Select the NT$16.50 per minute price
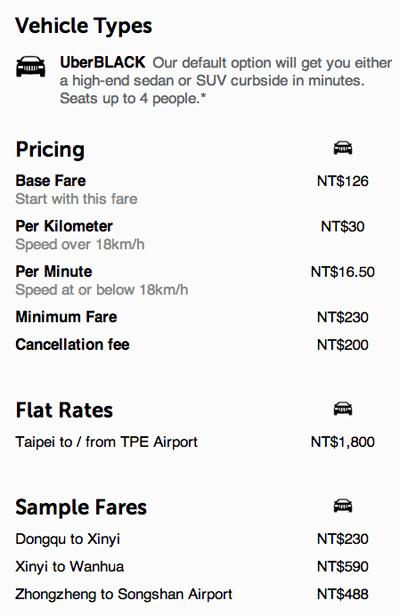 click(343, 272)
